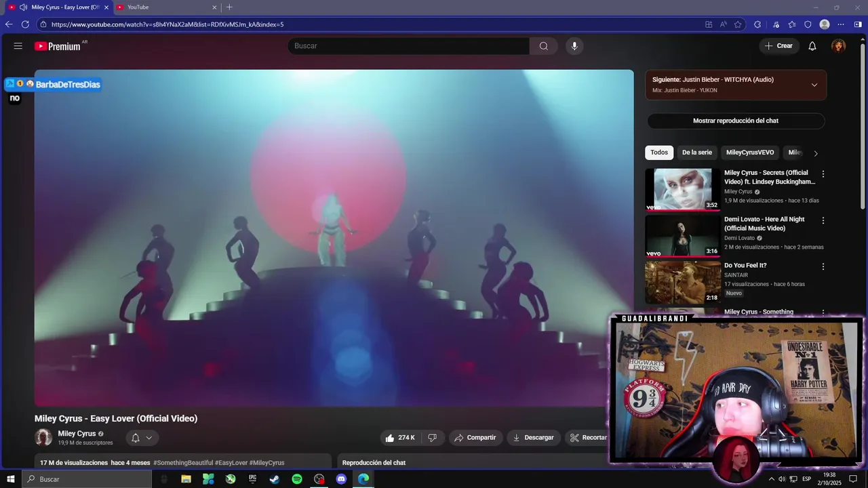Viewport: 868px width, 488px height.
Task: Open Edge profile avatar
Action: pos(825,24)
